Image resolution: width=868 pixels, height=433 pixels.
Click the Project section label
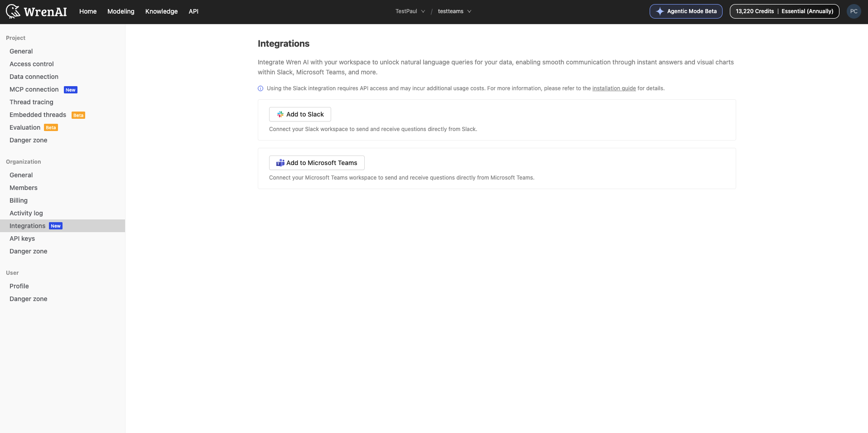15,38
